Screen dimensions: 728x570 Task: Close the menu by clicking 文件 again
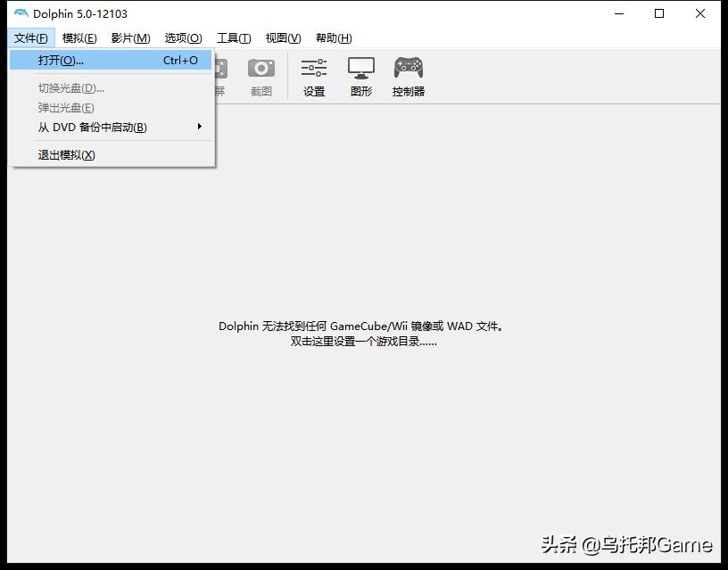pyautogui.click(x=31, y=37)
